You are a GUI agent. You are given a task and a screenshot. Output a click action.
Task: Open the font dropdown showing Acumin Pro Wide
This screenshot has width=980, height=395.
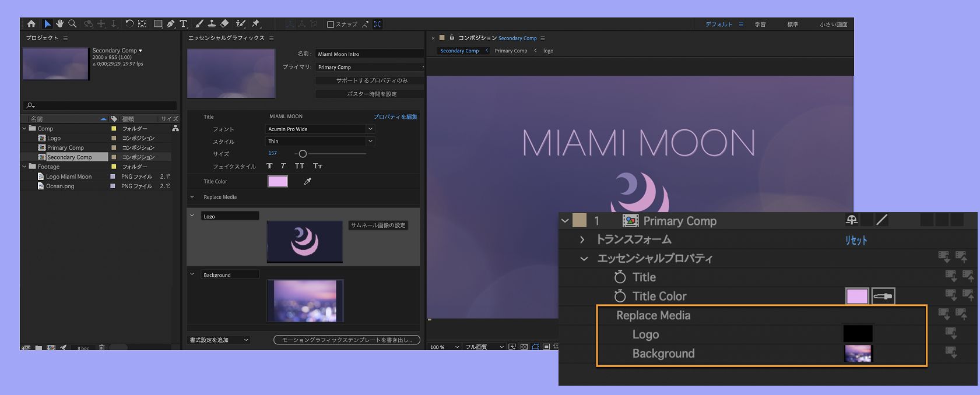click(319, 129)
